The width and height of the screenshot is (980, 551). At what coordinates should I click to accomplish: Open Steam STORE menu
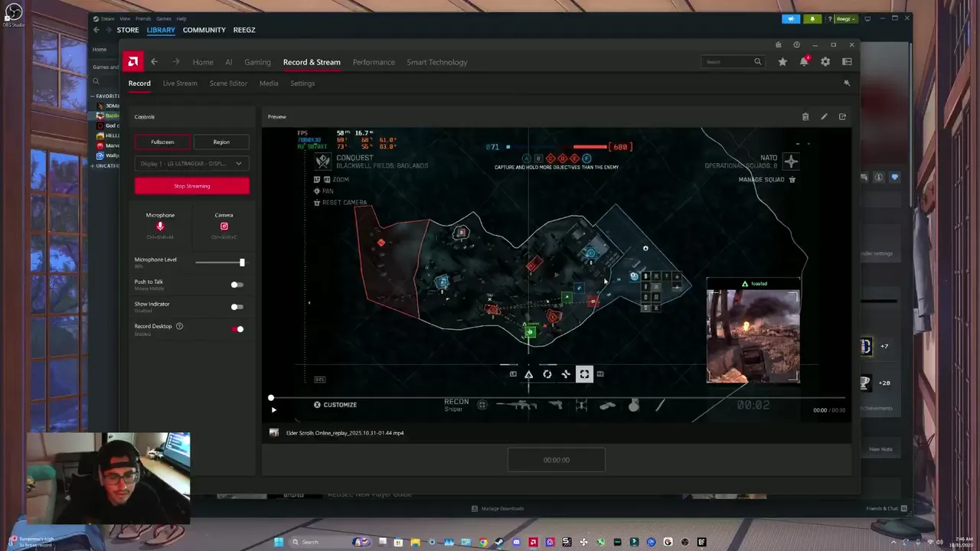pyautogui.click(x=128, y=30)
